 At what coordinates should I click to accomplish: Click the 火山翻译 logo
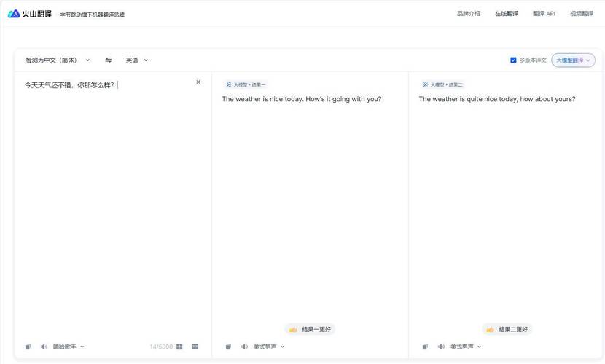pyautogui.click(x=30, y=14)
